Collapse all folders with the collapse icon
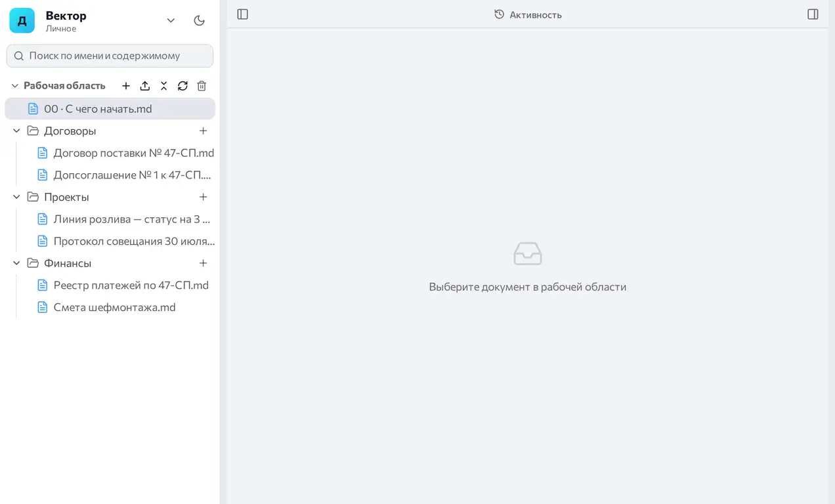The height and width of the screenshot is (504, 835). tap(164, 86)
